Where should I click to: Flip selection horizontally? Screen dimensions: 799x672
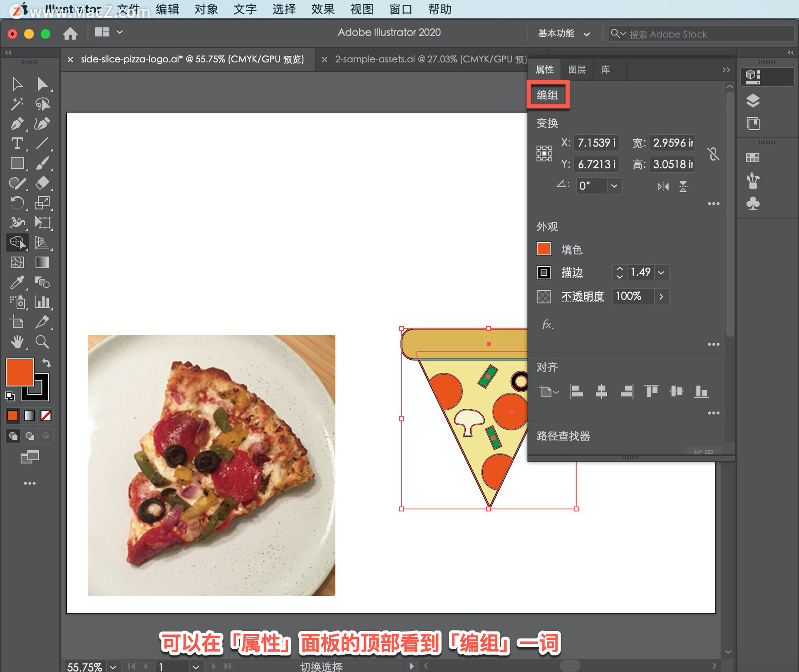tap(663, 187)
